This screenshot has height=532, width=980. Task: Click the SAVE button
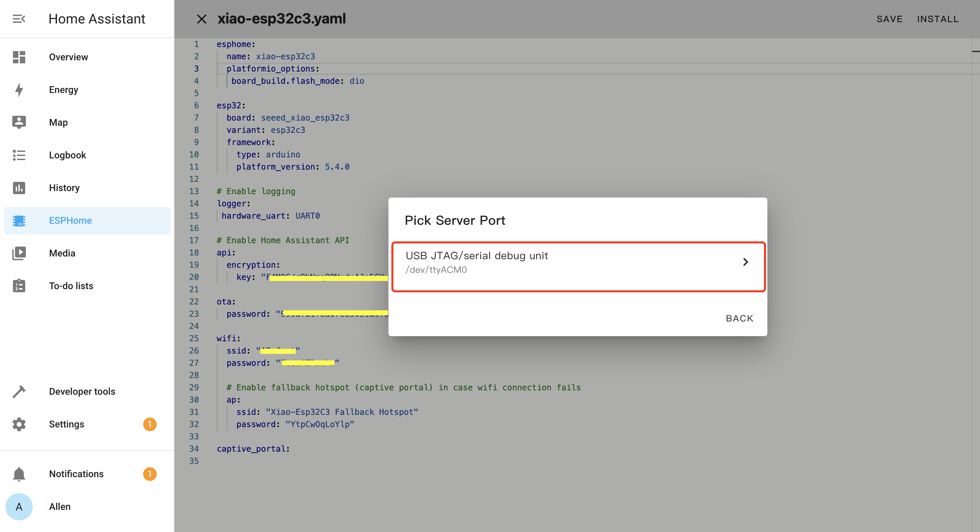click(x=889, y=19)
